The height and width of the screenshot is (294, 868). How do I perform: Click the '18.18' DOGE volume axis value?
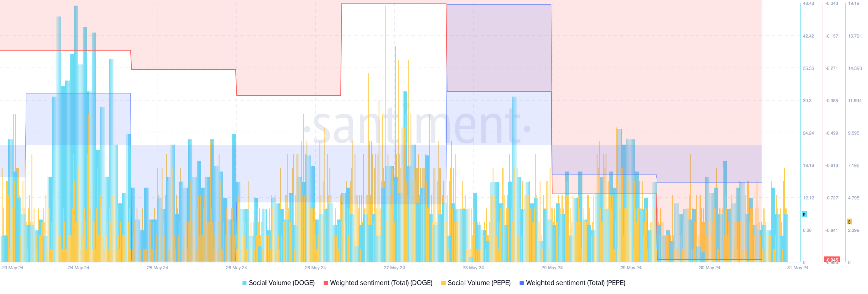[808, 165]
